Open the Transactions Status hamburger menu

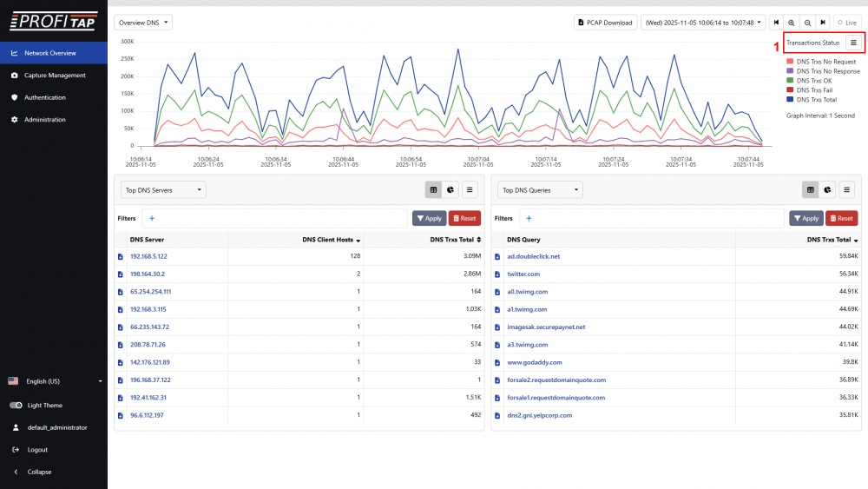(x=853, y=43)
